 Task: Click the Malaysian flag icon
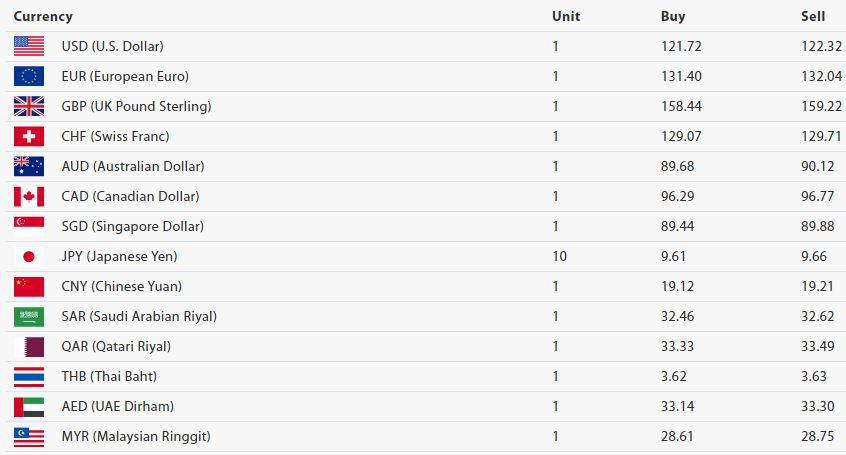tap(29, 436)
